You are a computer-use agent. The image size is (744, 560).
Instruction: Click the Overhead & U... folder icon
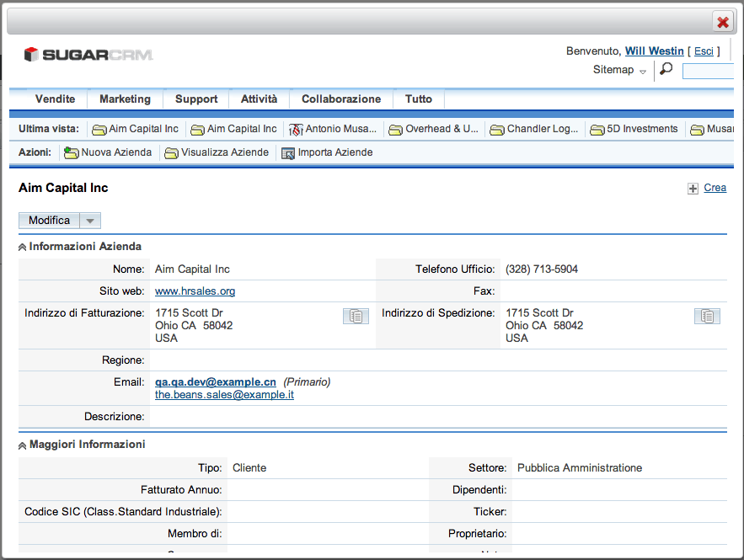pos(395,130)
